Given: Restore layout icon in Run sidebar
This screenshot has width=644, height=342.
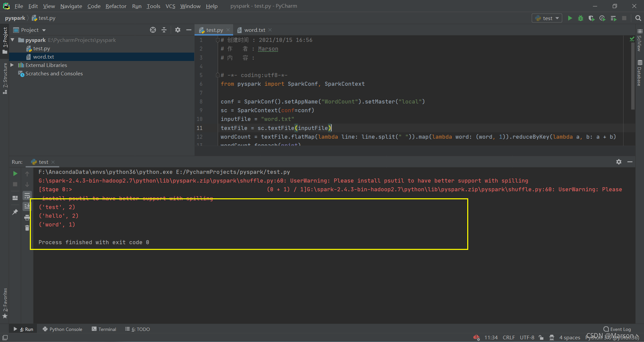Looking at the screenshot, I should (x=15, y=198).
